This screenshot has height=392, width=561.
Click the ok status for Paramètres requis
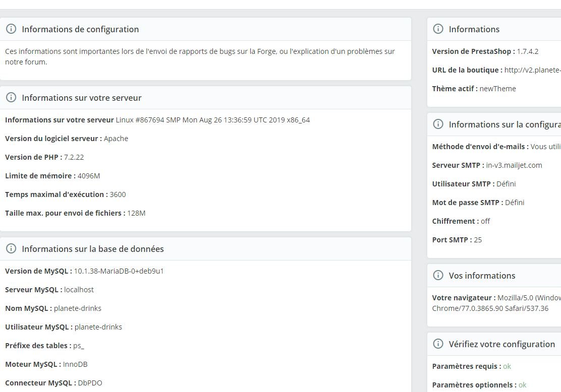[x=507, y=366]
